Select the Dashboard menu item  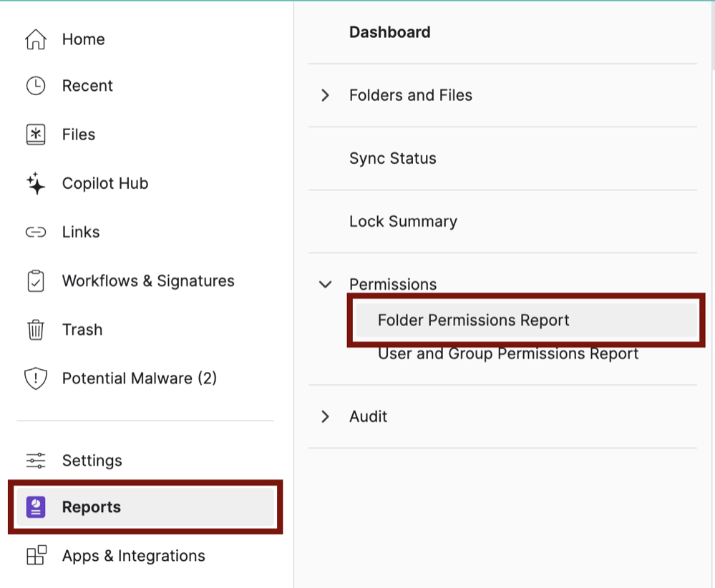(390, 31)
